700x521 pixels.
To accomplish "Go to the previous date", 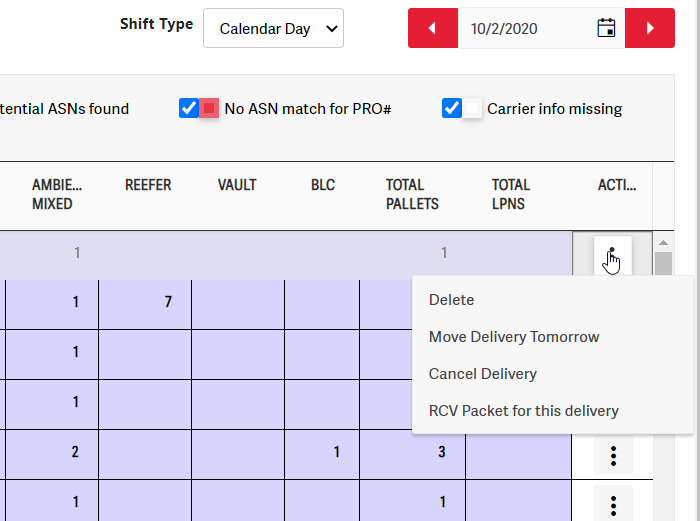I will (433, 28).
